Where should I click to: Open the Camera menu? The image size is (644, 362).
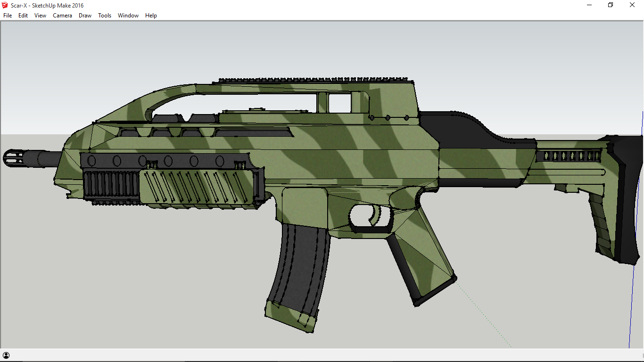(62, 16)
